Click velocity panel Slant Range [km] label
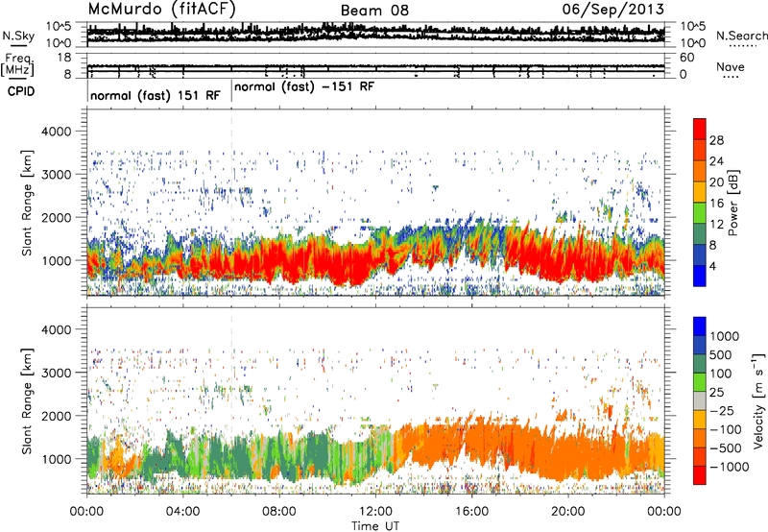The width and height of the screenshot is (768, 532). pos(28,400)
